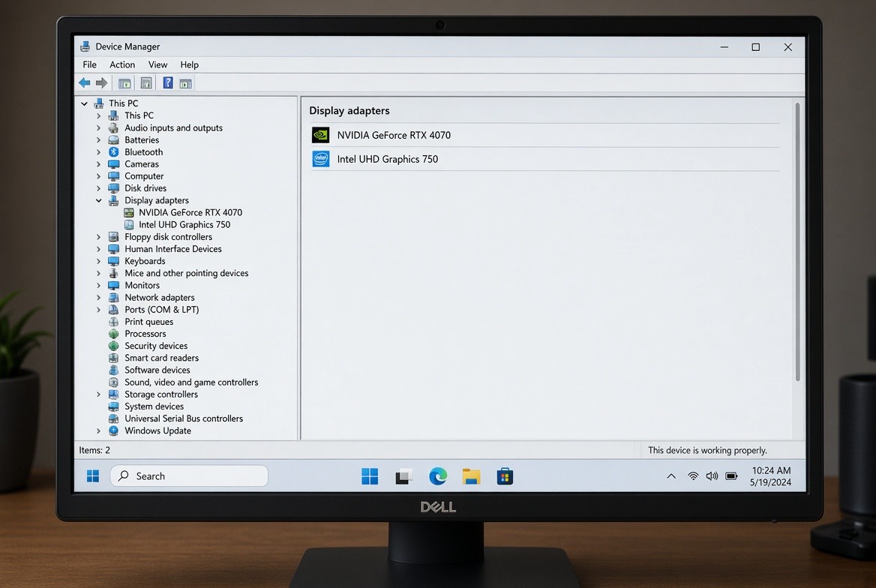
Task: Toggle the console tree icon next to Forward arrow
Action: tap(124, 83)
